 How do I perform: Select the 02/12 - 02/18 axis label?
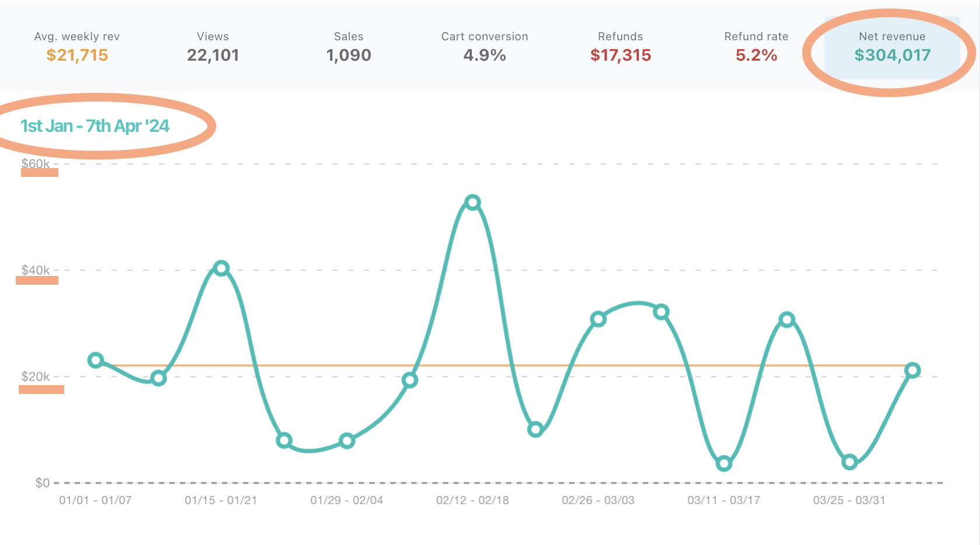click(x=472, y=500)
